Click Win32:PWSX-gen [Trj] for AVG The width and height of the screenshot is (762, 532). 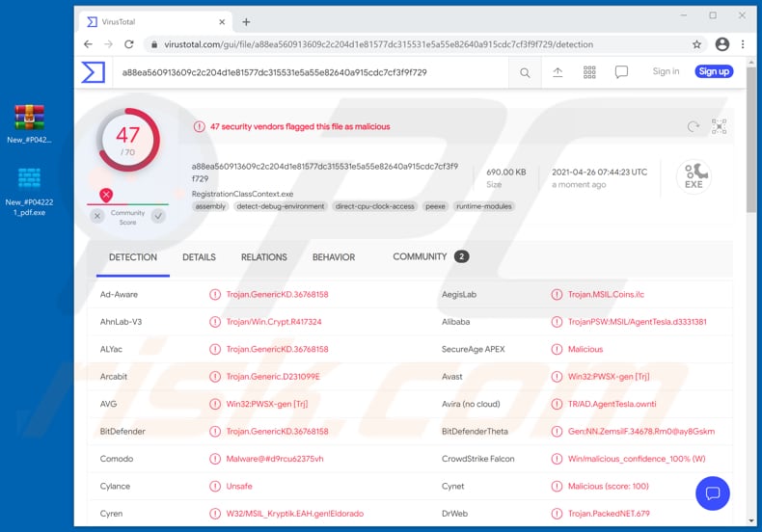267,404
